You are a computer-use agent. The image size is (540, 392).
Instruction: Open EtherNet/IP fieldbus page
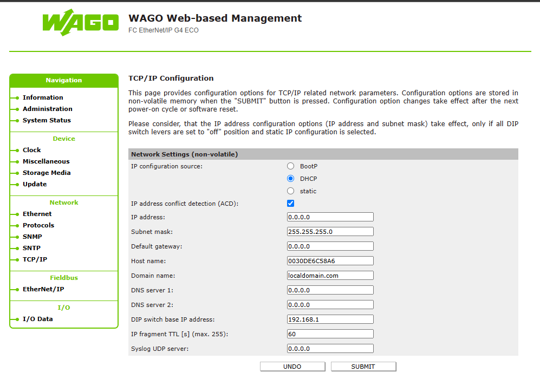43,289
